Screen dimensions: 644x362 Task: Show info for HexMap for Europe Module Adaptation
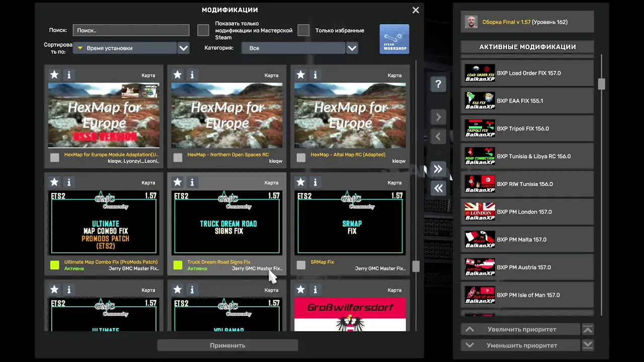point(69,75)
